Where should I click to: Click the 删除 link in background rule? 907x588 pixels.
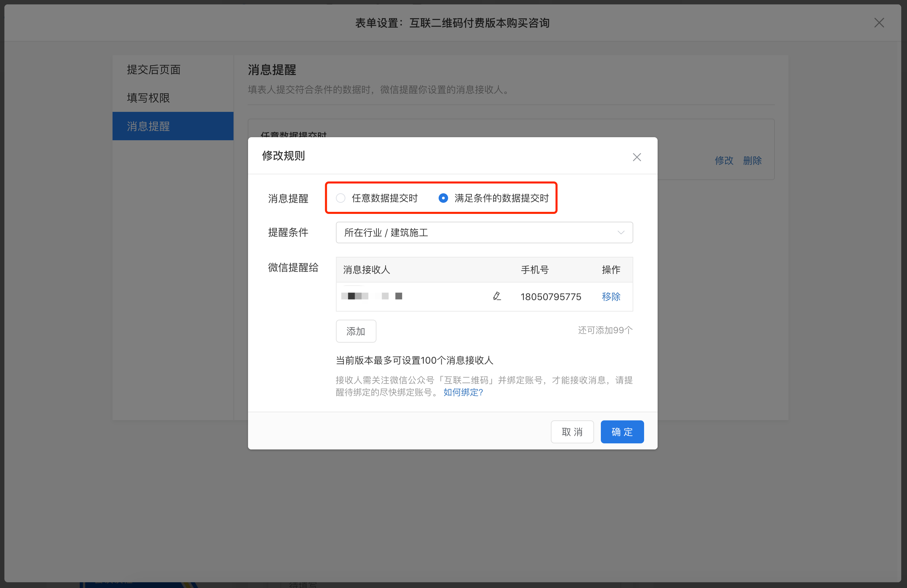752,161
